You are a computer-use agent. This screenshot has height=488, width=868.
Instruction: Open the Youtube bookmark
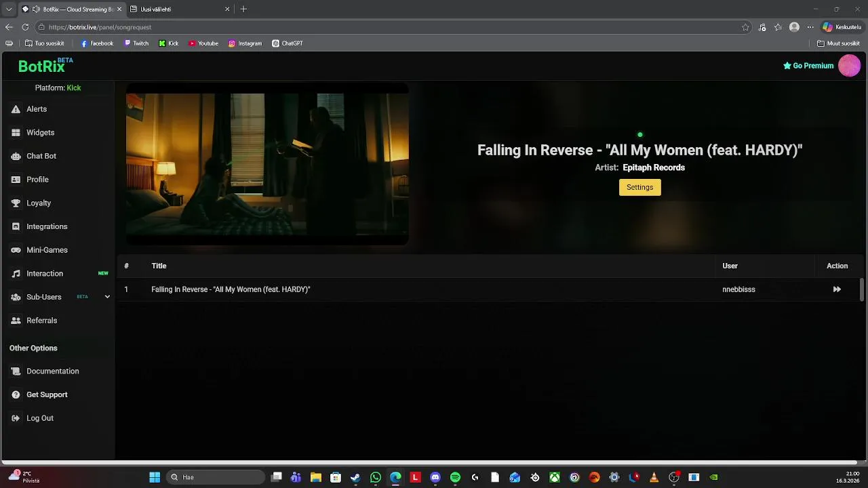pyautogui.click(x=203, y=43)
